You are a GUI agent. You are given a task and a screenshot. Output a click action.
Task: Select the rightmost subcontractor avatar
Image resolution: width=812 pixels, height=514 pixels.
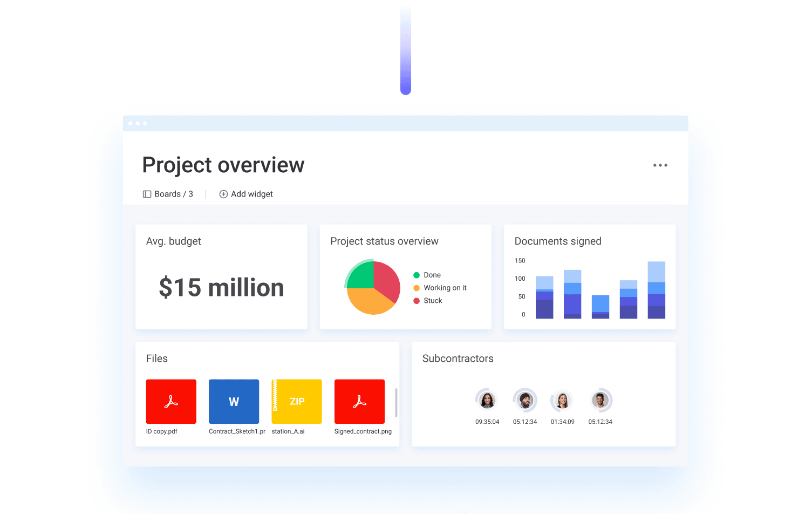point(600,400)
